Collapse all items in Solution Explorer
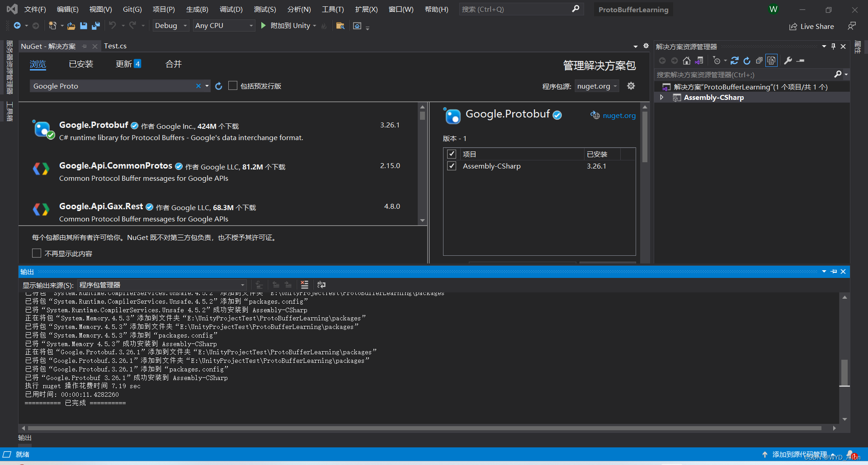Image resolution: width=868 pixels, height=465 pixels. 759,61
